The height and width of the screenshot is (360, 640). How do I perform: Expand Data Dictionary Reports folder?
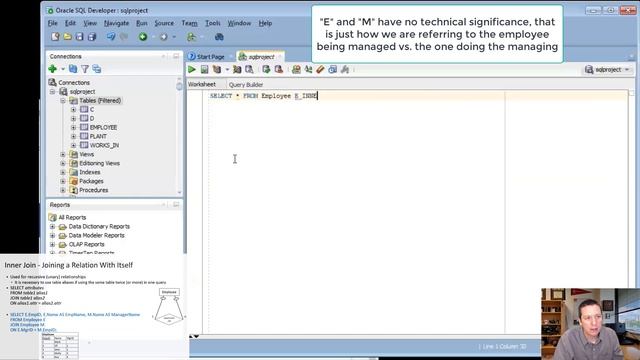point(52,227)
